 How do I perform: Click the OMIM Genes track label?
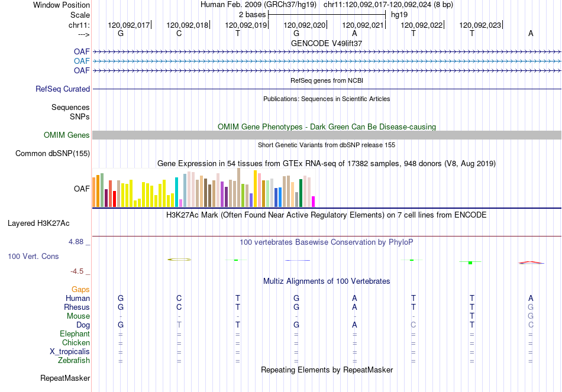67,135
